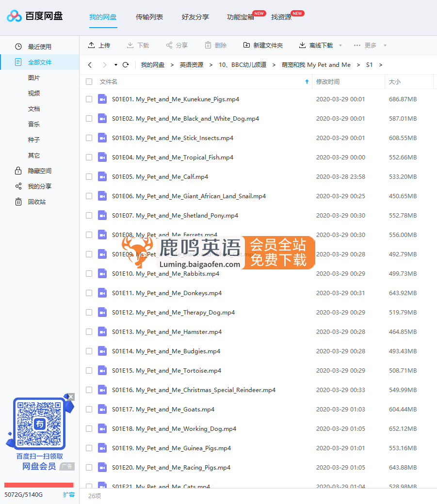Select checkbox for S01E13 Hamster file
Screen dimensions: 437x504
[89, 332]
